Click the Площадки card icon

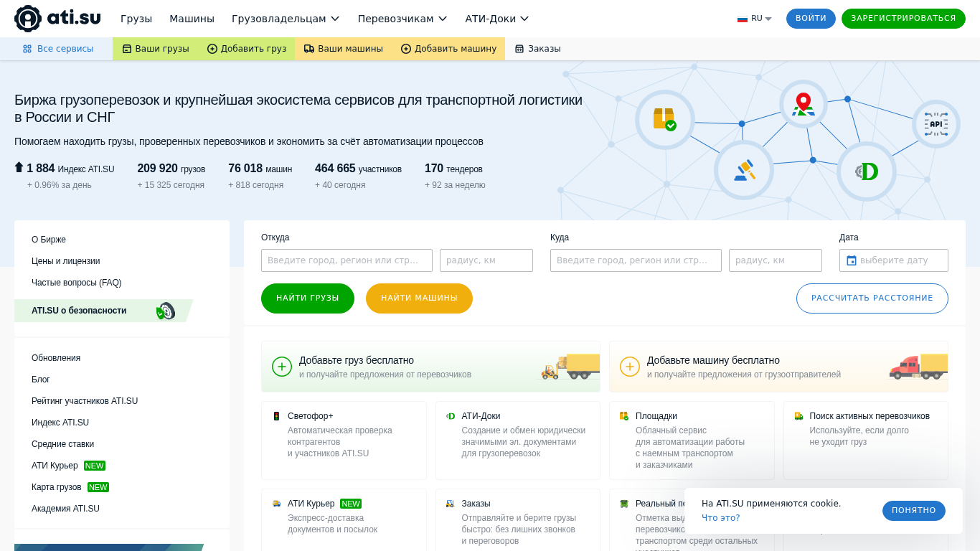[x=624, y=416]
